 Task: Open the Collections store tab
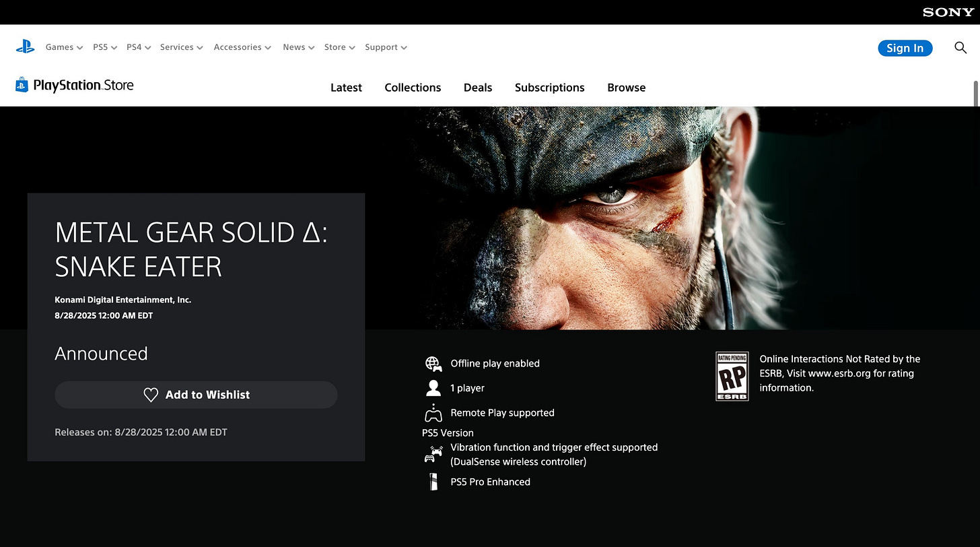(413, 88)
